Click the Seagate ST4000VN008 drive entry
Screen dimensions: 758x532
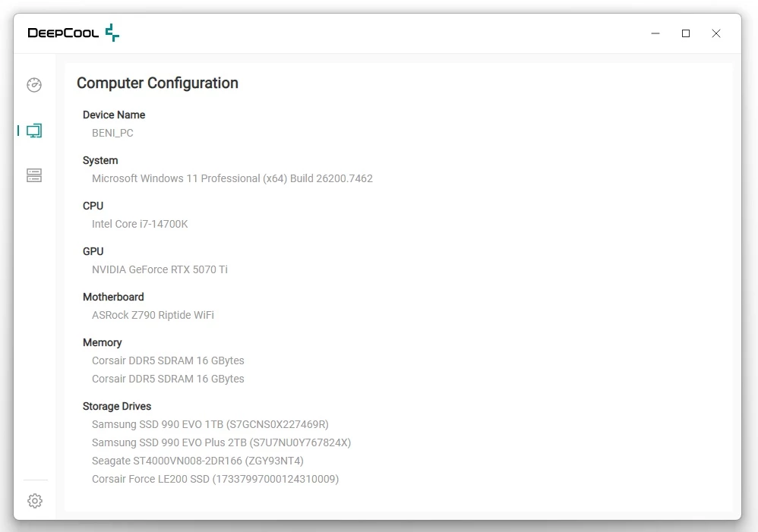197,461
